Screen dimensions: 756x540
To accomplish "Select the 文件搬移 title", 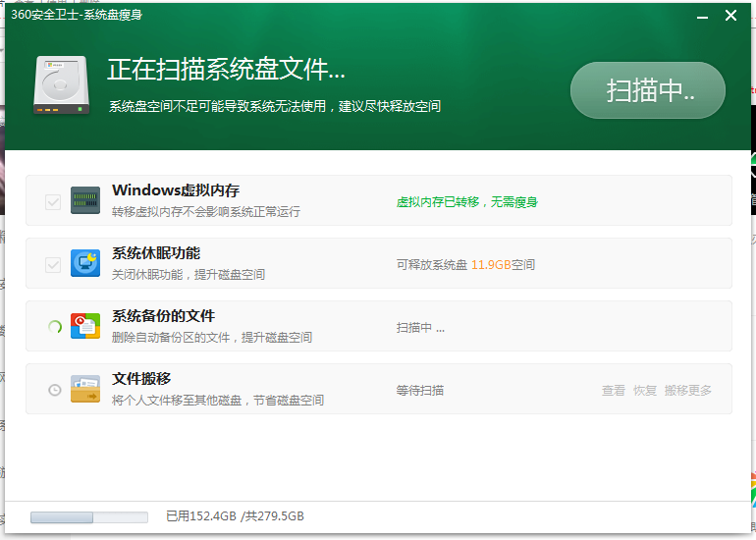I will coord(141,379).
